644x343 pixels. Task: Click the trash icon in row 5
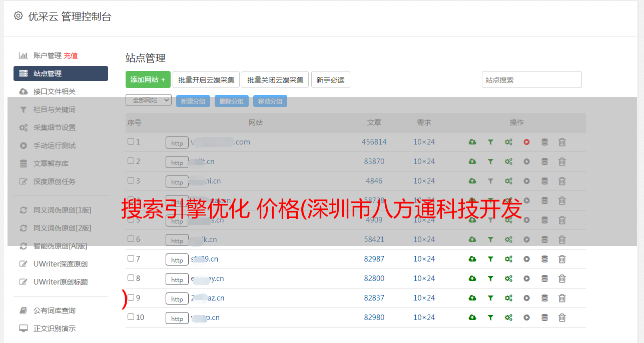click(x=562, y=220)
